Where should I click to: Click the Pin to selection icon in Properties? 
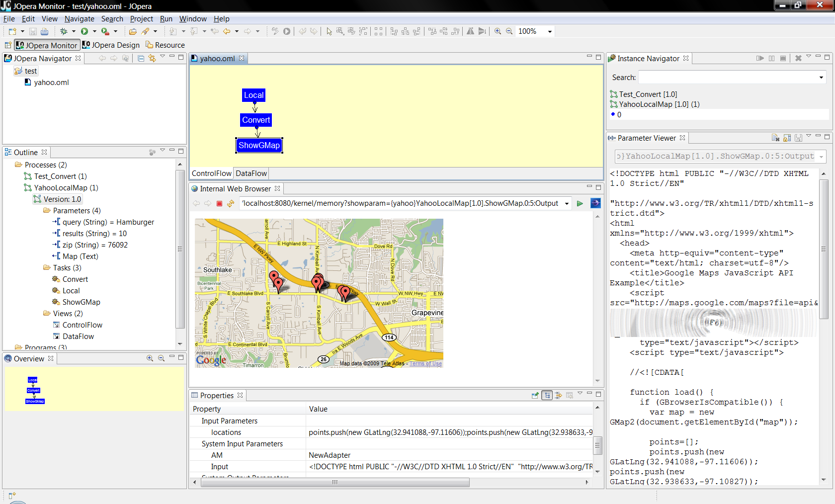coord(535,395)
